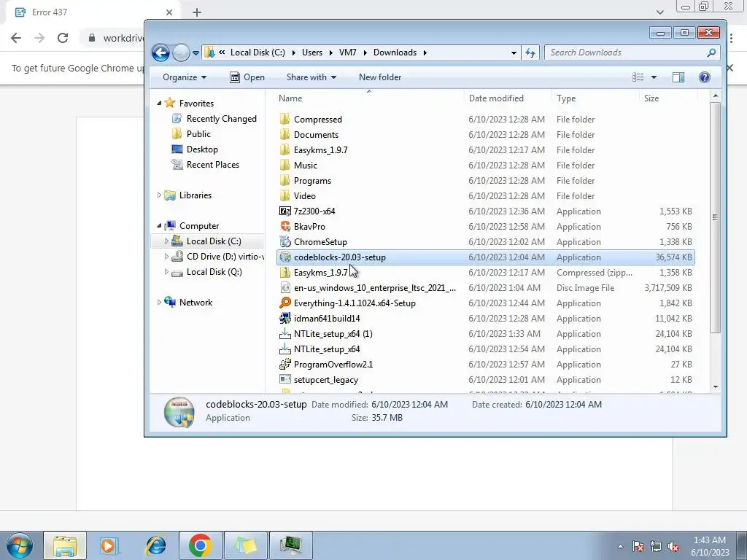
Task: Open Explorer help button
Action: pyautogui.click(x=704, y=77)
